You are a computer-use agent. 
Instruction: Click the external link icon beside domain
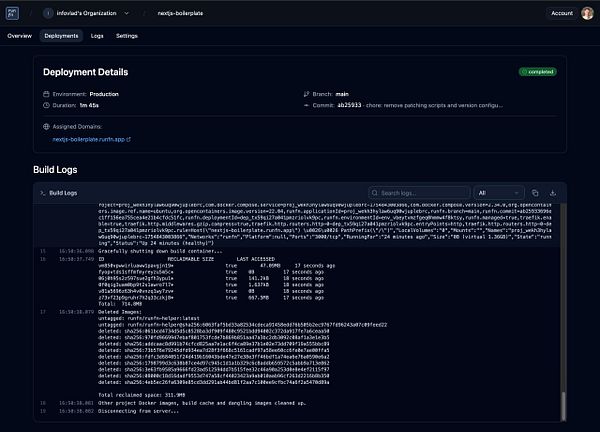(129, 139)
